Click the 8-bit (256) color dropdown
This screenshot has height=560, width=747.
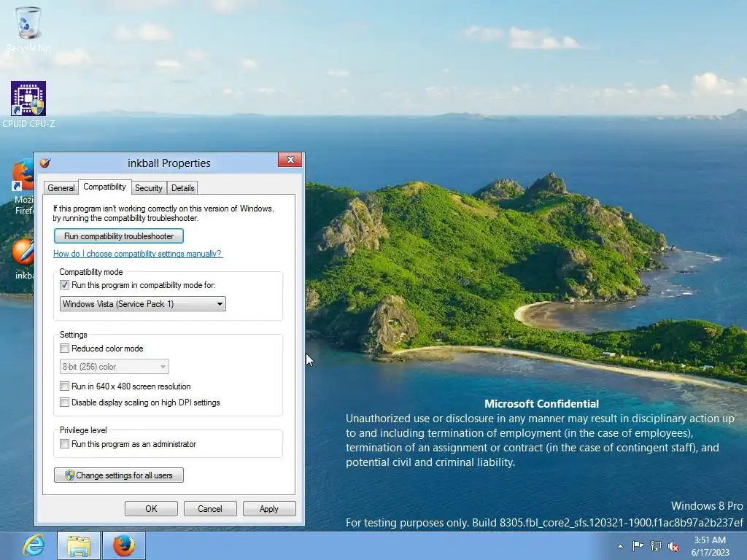(x=115, y=367)
